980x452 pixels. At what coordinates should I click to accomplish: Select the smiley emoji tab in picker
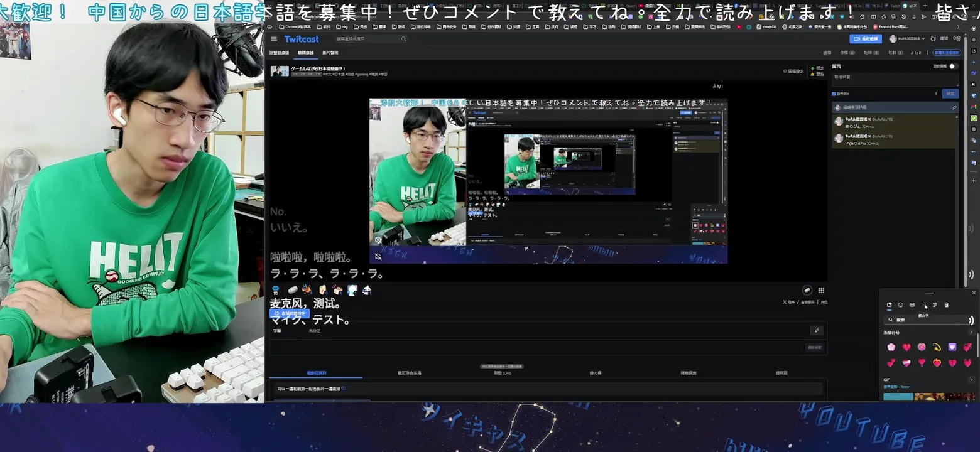tap(900, 305)
